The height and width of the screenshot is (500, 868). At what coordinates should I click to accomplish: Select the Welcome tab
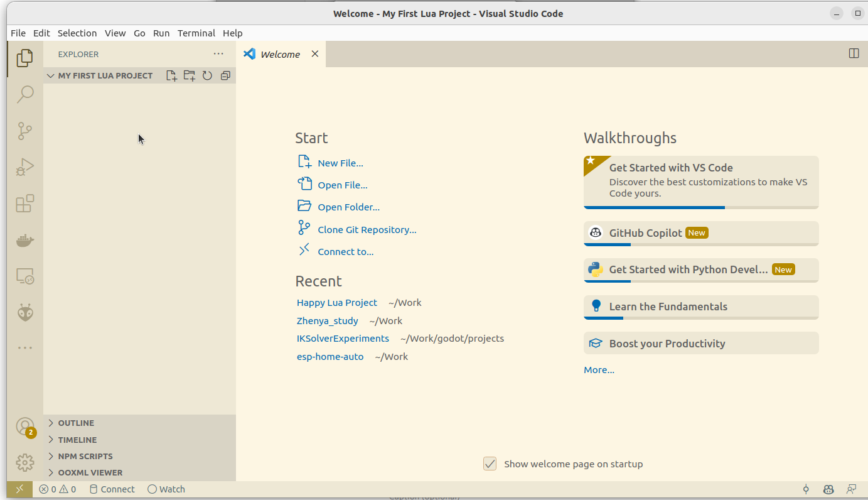coord(280,54)
